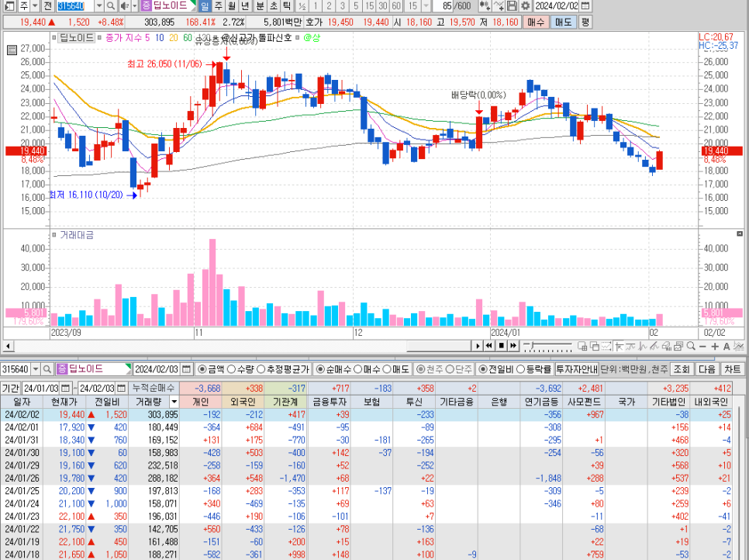Switch chart to 주 weekly period

pos(219,5)
